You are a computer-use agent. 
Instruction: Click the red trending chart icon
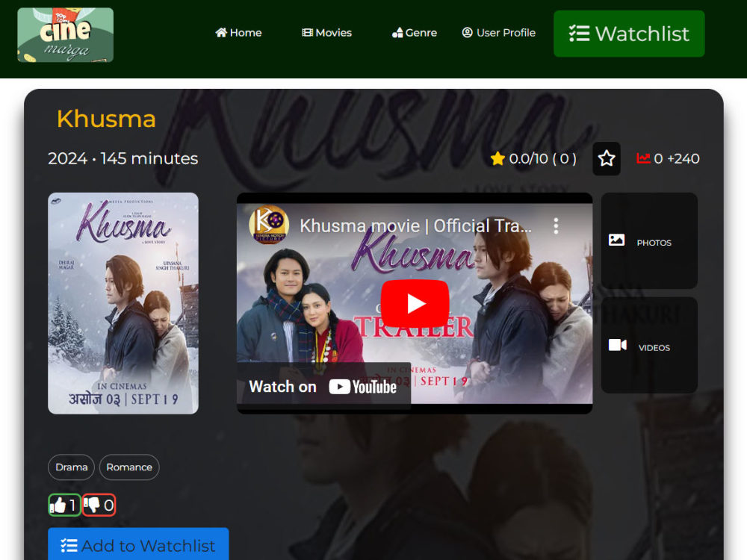pos(644,158)
